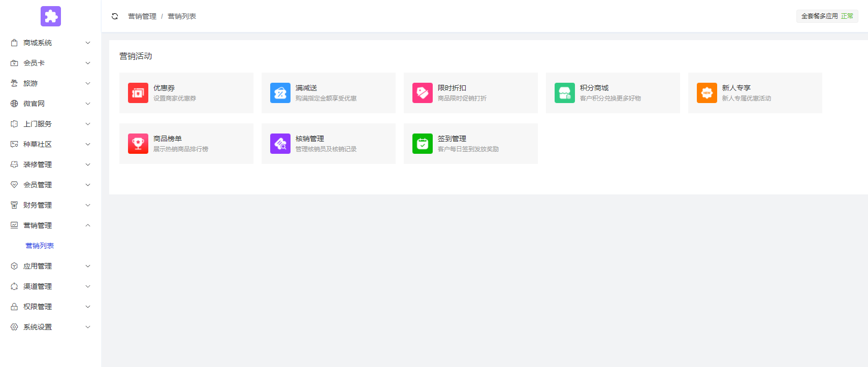
Task: Expand 上门服务 menu via its chevron
Action: [x=88, y=124]
